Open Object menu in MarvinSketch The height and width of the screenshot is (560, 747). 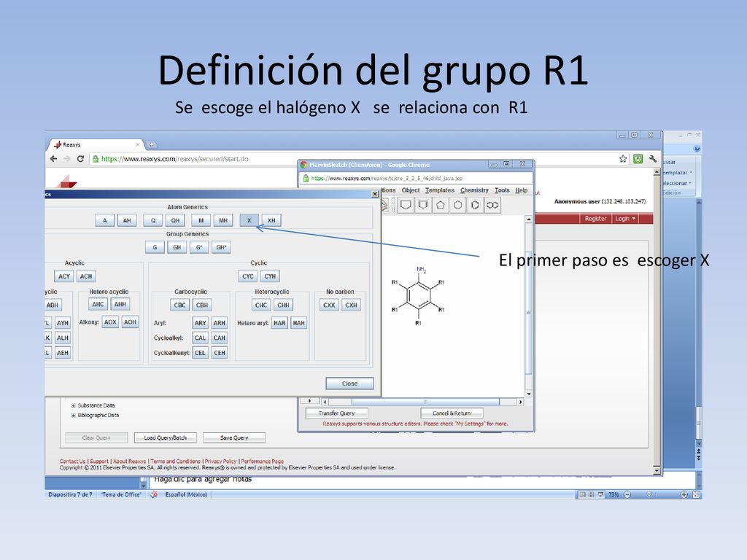coord(411,190)
